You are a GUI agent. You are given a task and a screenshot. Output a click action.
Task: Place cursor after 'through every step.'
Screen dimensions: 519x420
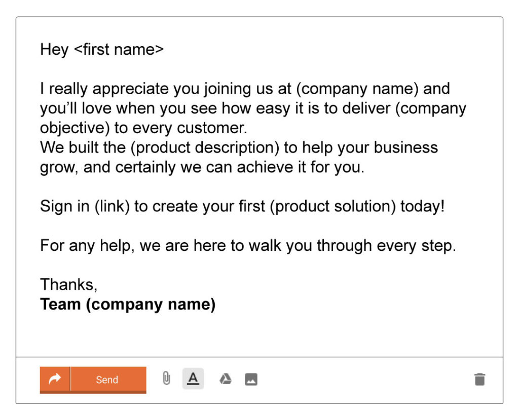click(457, 246)
